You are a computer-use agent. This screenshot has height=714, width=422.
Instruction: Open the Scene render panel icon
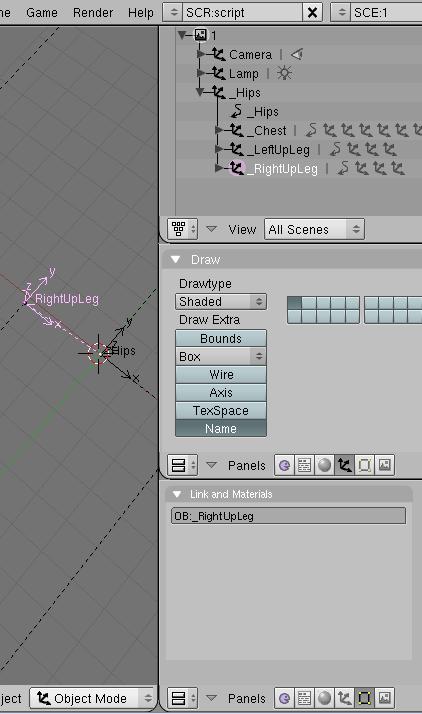pyautogui.click(x=385, y=465)
